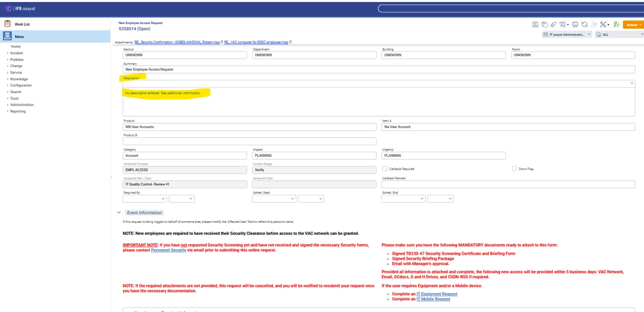Image resolution: width=644 pixels, height=312 pixels.
Task: Open the IT Equipment Request link
Action: click(437, 294)
